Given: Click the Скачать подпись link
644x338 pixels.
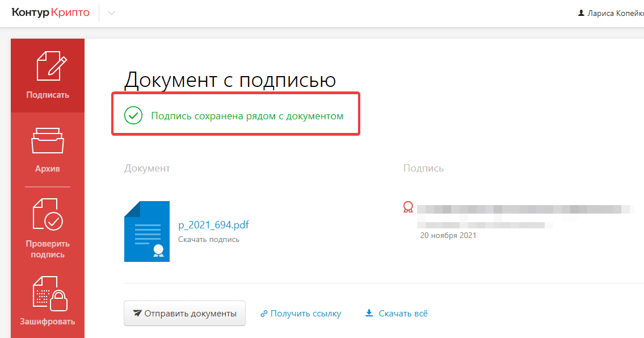Looking at the screenshot, I should [x=208, y=239].
